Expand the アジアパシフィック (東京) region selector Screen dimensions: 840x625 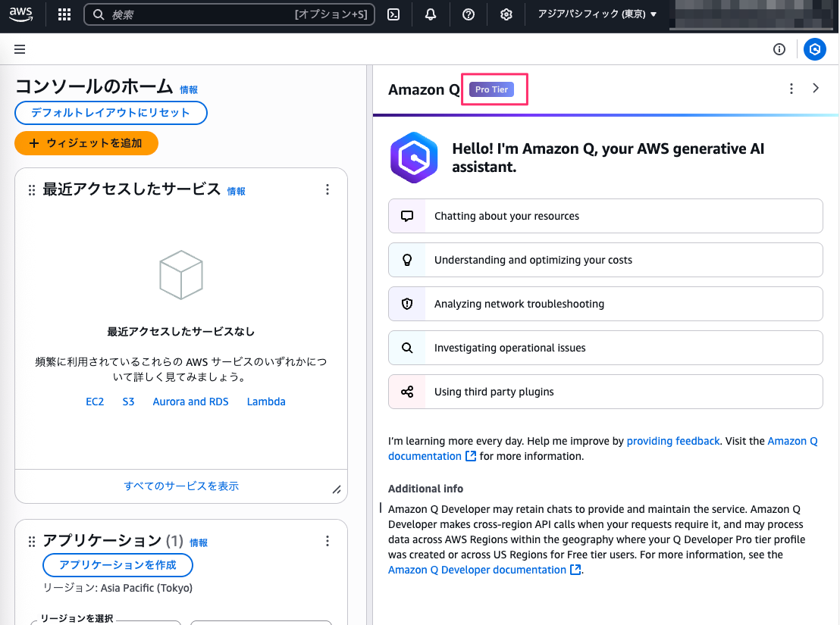click(597, 14)
